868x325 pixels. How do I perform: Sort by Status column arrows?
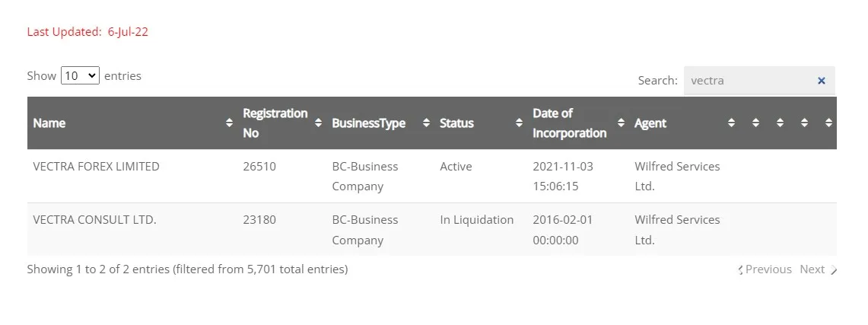[x=519, y=123]
